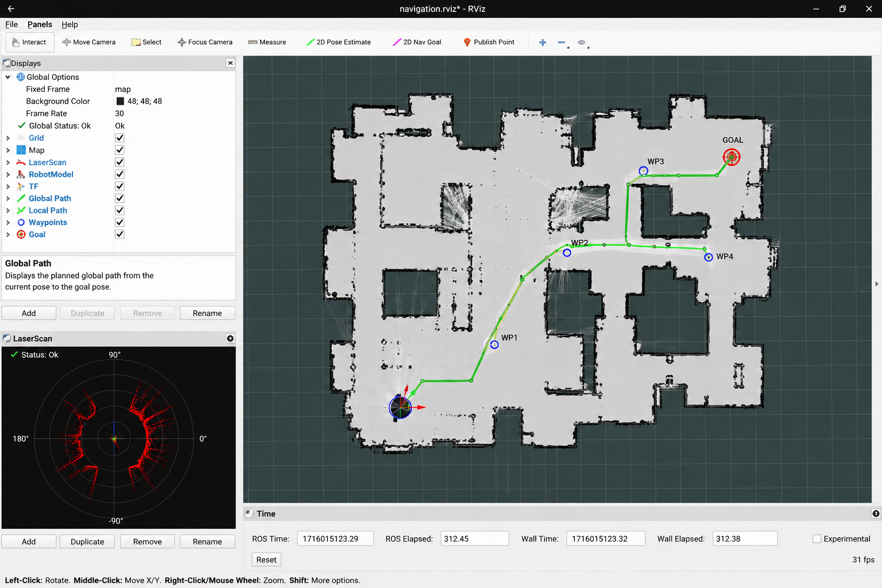
Task: Toggle the RobotModel checkbox
Action: (x=119, y=174)
